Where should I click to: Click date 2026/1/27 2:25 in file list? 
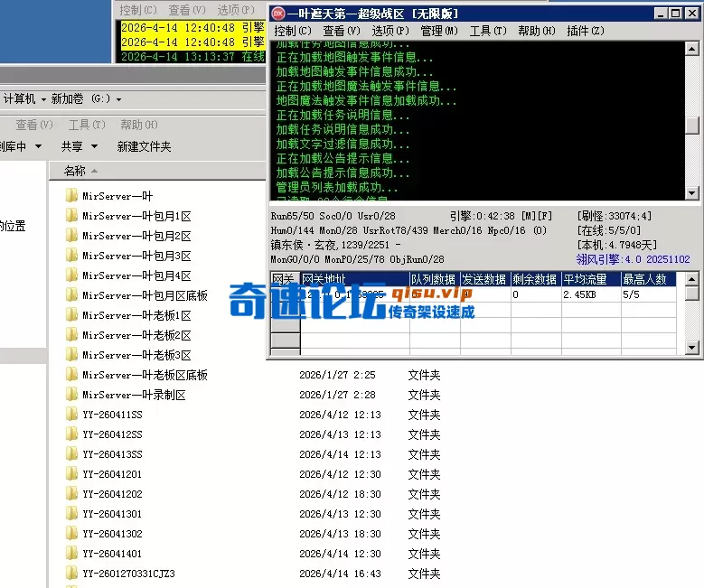tap(337, 375)
